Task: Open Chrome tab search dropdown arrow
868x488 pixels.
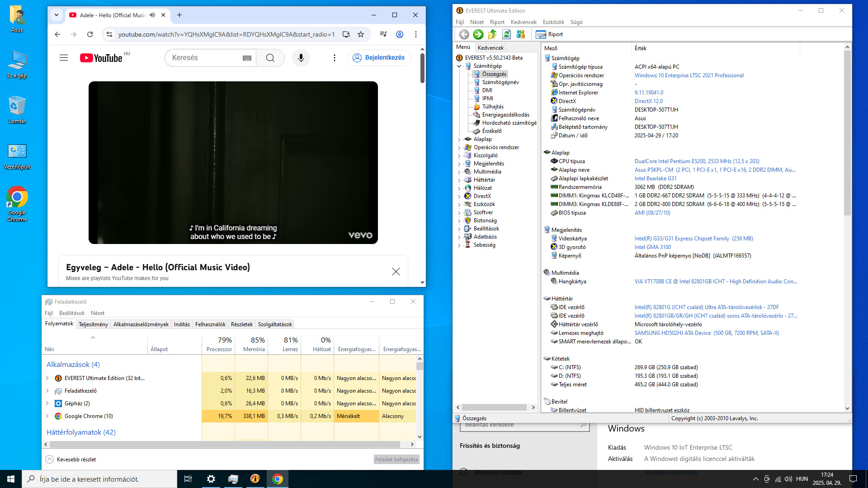Action: [57, 15]
